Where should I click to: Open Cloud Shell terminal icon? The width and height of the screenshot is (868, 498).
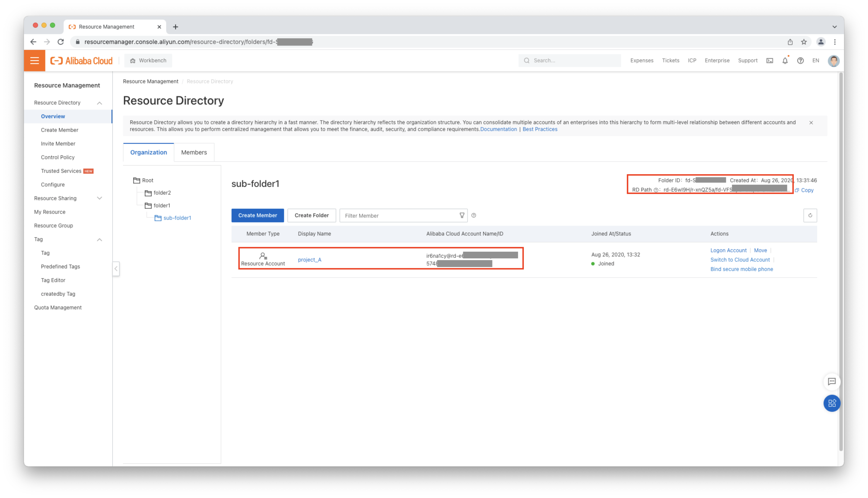(769, 61)
